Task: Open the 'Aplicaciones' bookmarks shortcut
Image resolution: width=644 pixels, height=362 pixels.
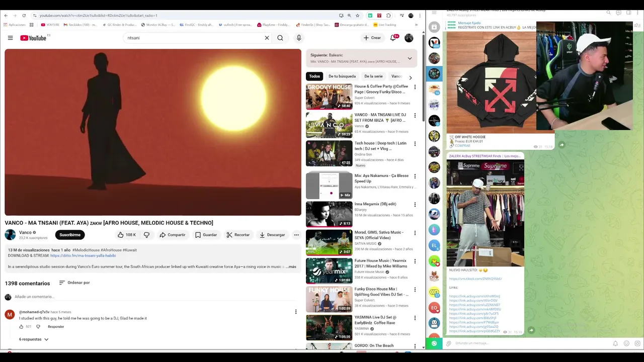Action: [14, 25]
